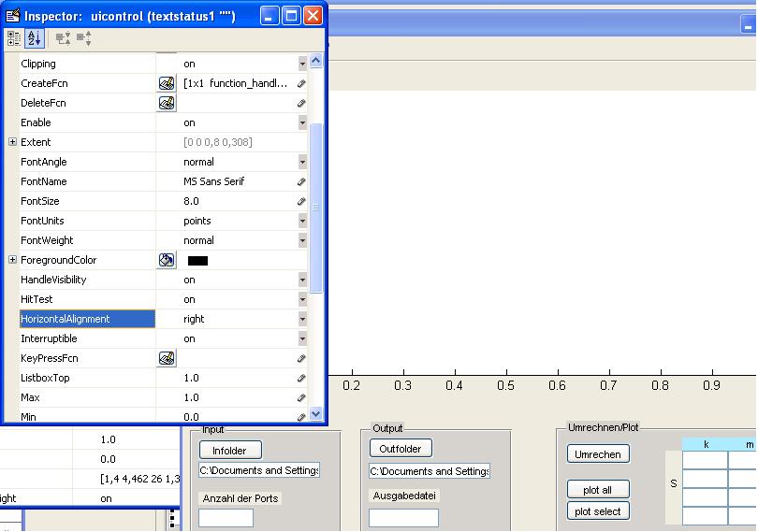The height and width of the screenshot is (532, 758).
Task: Switch to categorized property view icon
Action: click(x=14, y=38)
